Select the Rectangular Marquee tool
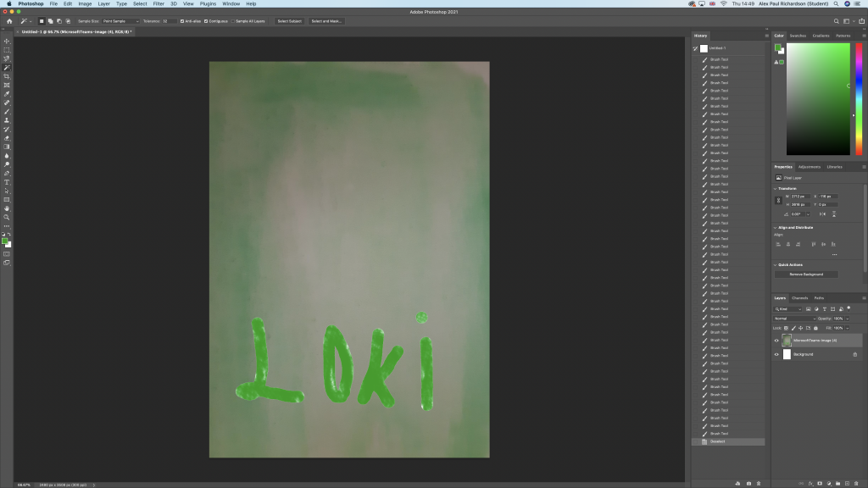 click(7, 50)
